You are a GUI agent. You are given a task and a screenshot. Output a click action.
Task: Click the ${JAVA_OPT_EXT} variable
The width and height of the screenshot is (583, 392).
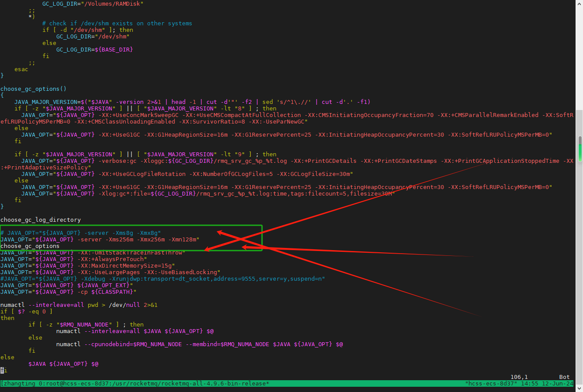(103, 285)
